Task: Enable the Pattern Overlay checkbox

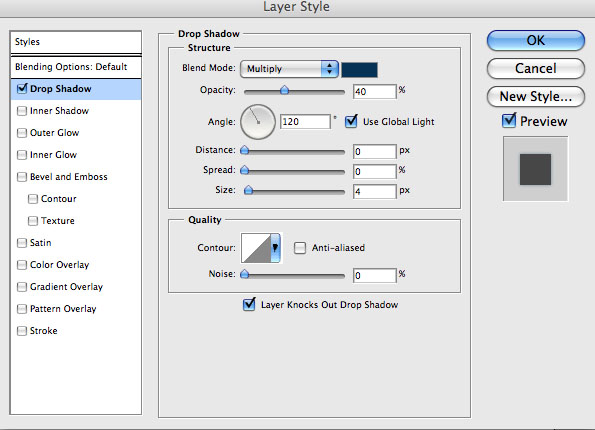Action: [x=22, y=309]
